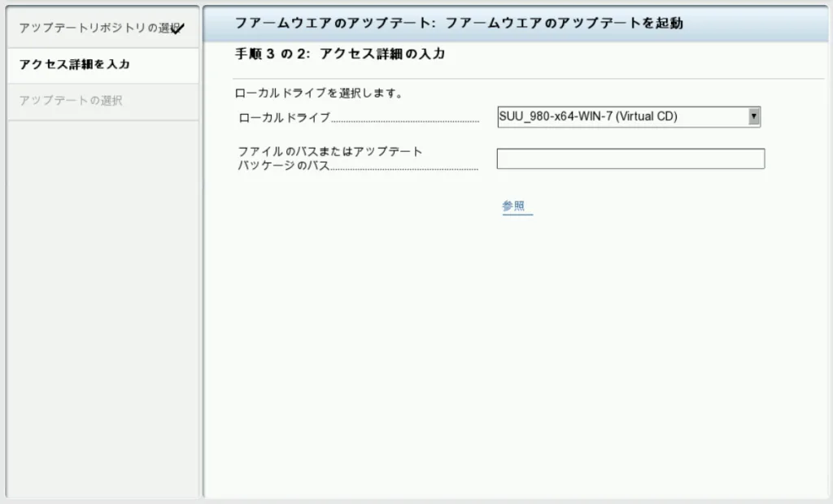
Task: Click the ファームウエアのアップデート: header prefix
Action: (x=335, y=24)
